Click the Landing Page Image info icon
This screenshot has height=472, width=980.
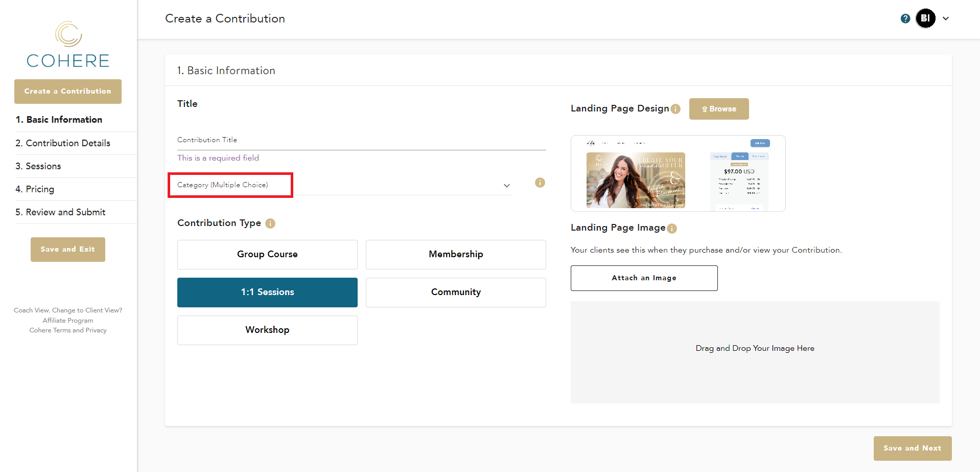tap(672, 229)
